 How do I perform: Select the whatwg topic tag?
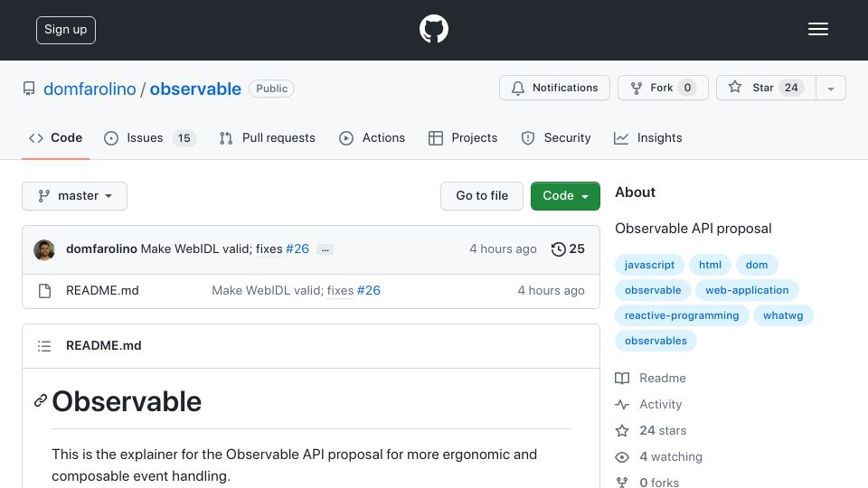click(x=783, y=315)
